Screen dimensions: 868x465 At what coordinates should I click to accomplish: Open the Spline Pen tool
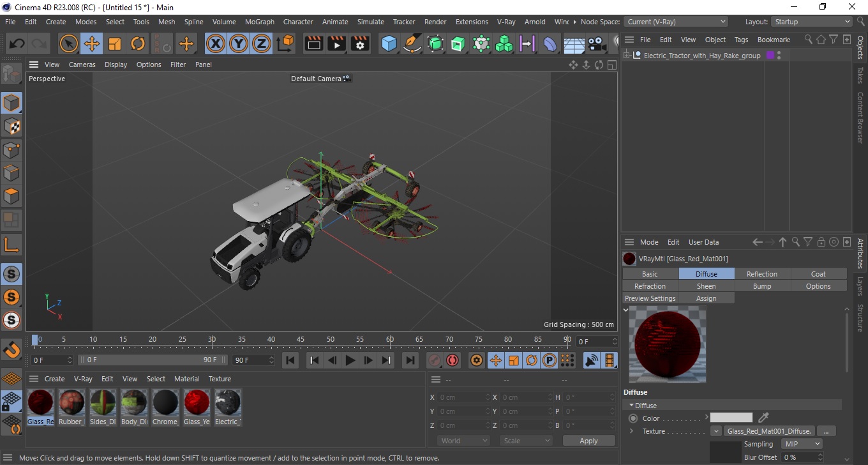pyautogui.click(x=412, y=44)
